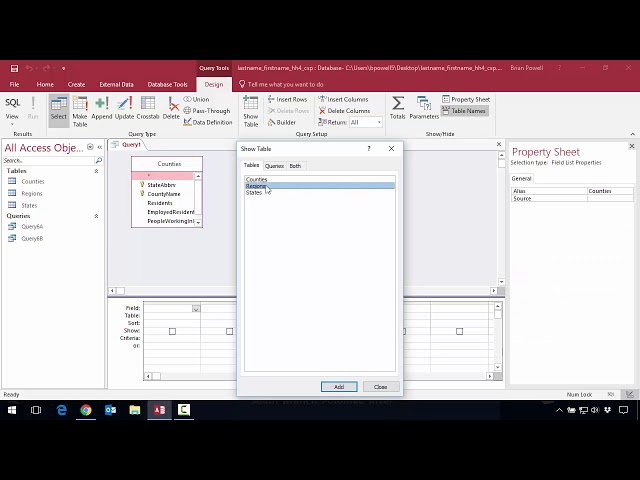Choose the Make Table query icon

(80, 111)
